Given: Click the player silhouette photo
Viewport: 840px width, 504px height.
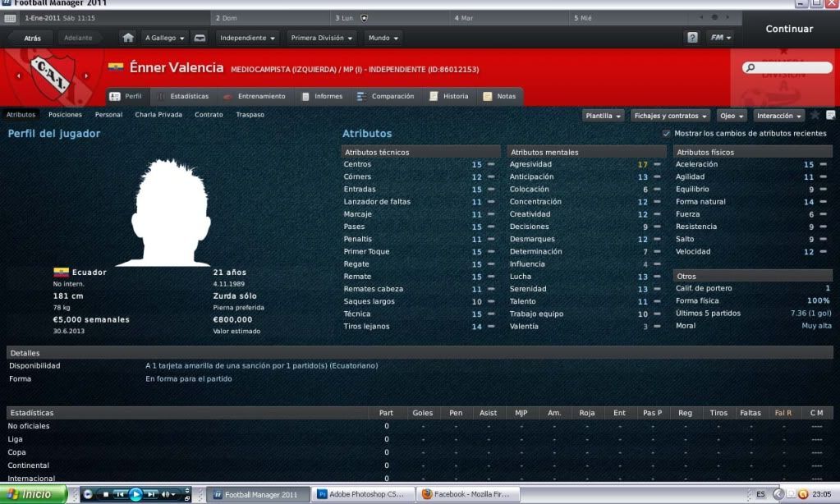Looking at the screenshot, I should point(170,213).
